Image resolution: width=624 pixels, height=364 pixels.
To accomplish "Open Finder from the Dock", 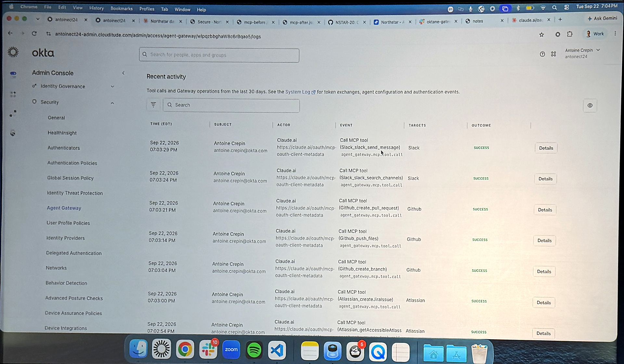I will coord(138,349).
